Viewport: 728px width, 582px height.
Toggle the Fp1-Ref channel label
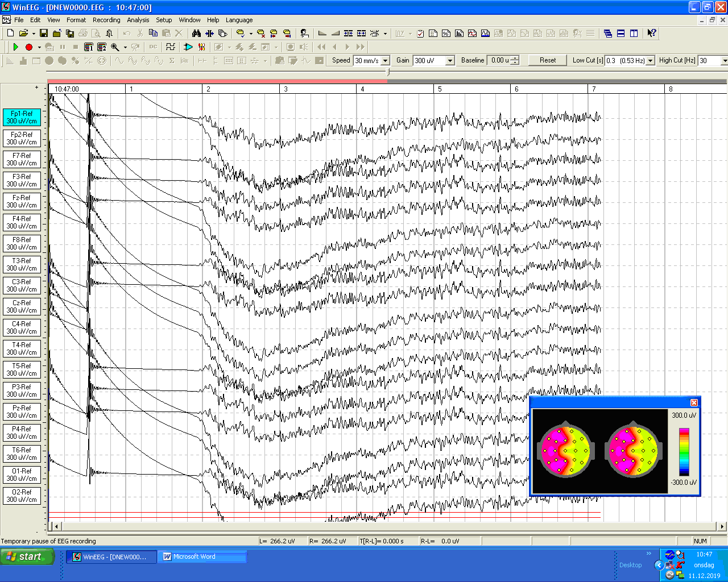click(x=22, y=118)
